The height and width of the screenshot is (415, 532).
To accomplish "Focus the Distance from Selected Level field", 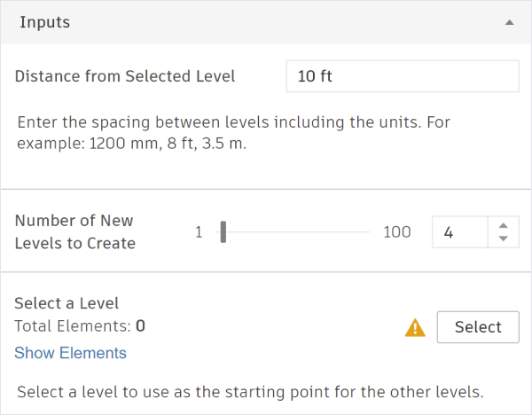I will [x=402, y=76].
